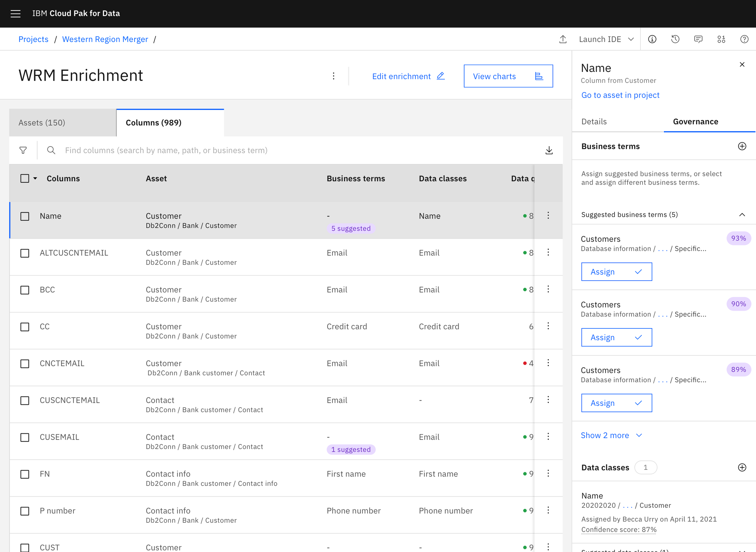
Task: Open the information panel icon
Action: tap(652, 39)
